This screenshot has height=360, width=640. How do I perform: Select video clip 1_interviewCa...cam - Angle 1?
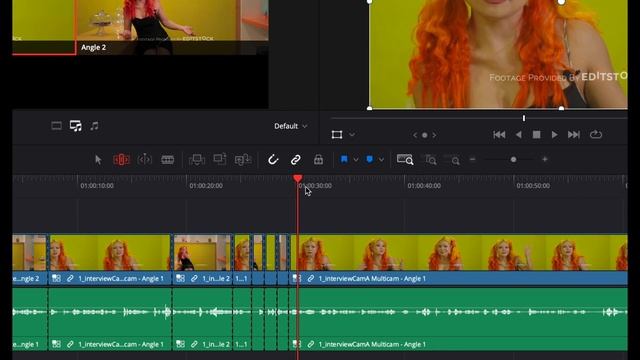110,259
